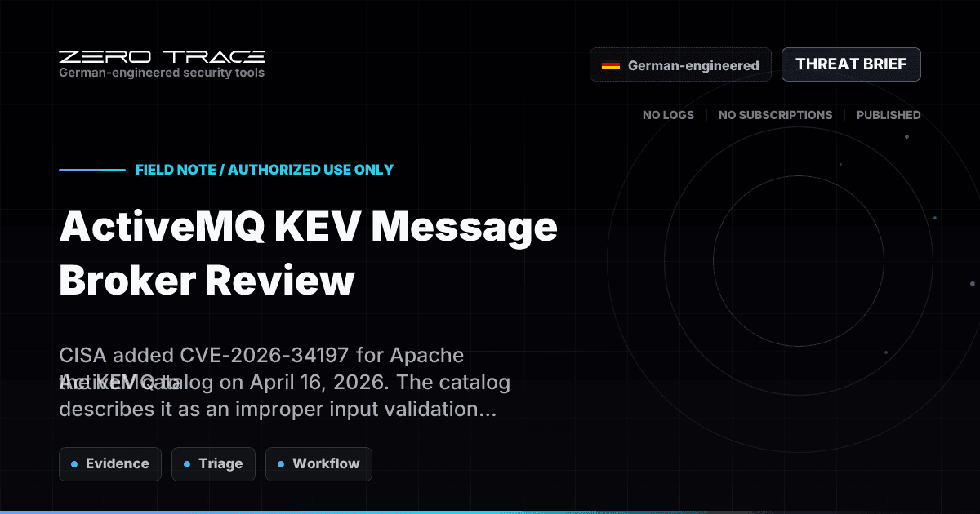
Task: Open the THREAT BRIEF panel
Action: coord(851,64)
